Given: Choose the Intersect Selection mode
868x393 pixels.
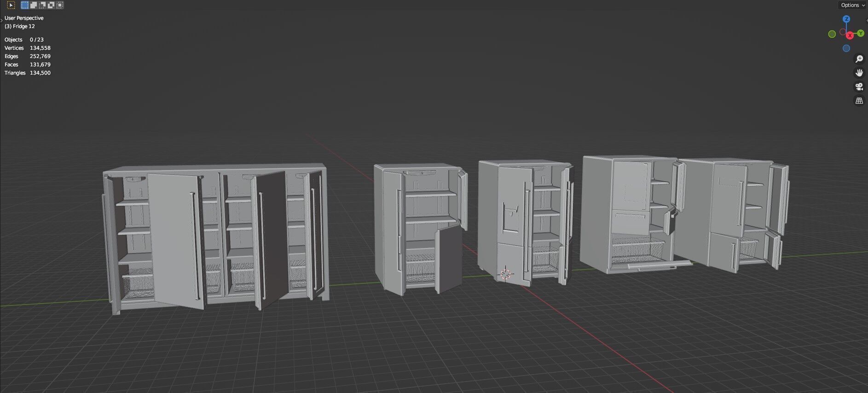Looking at the screenshot, I should [60, 5].
